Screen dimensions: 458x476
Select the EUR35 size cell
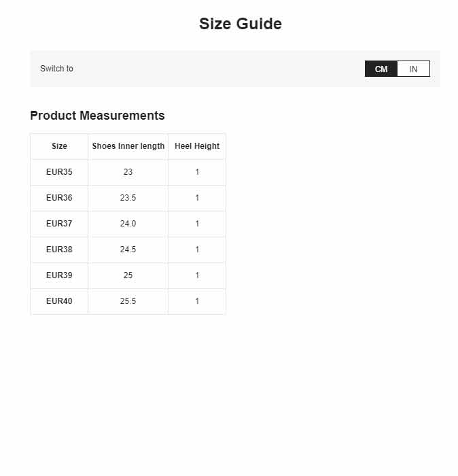tap(59, 172)
